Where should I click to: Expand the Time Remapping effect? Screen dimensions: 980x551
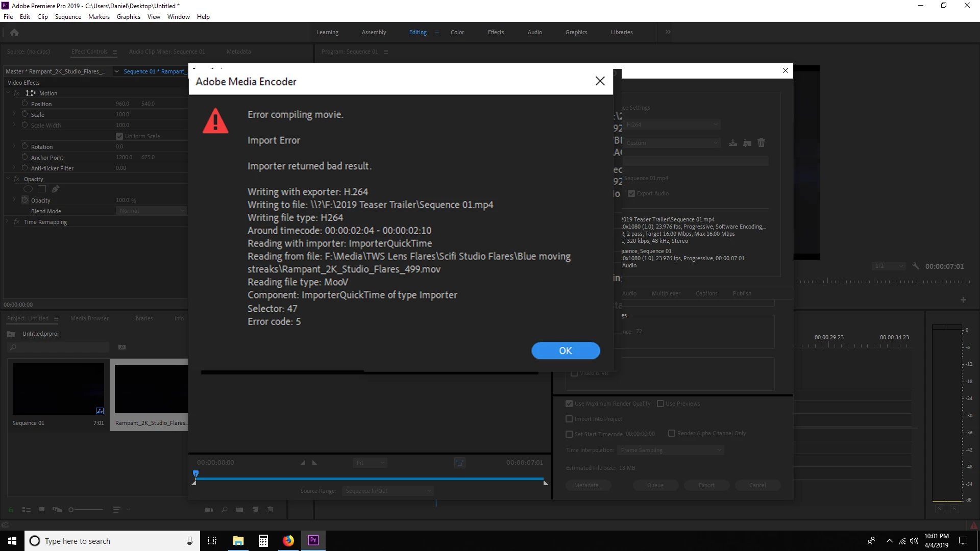click(x=7, y=222)
